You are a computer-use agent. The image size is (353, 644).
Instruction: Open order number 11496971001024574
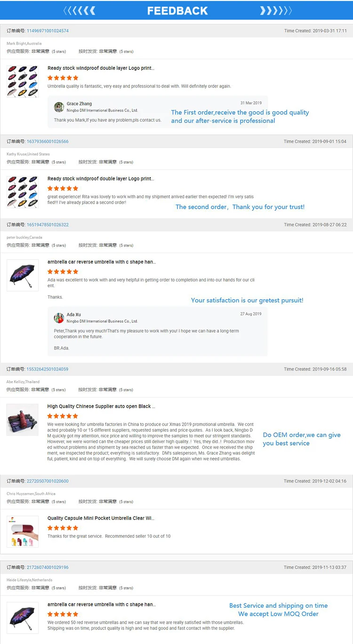(48, 31)
